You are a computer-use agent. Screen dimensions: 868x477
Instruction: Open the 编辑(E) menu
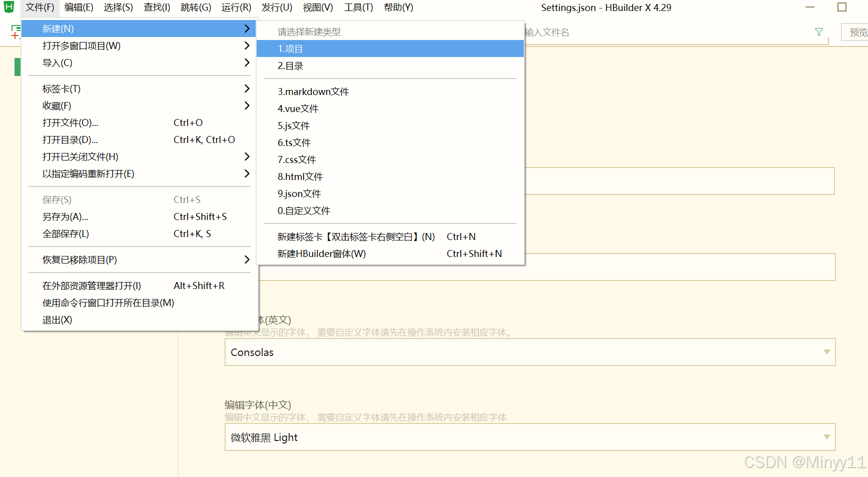[x=79, y=7]
